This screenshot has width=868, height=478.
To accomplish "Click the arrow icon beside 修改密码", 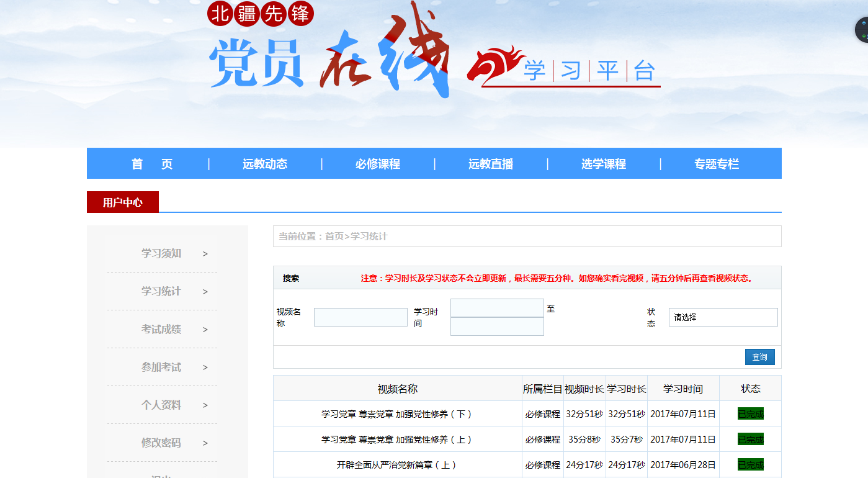I will [x=205, y=443].
